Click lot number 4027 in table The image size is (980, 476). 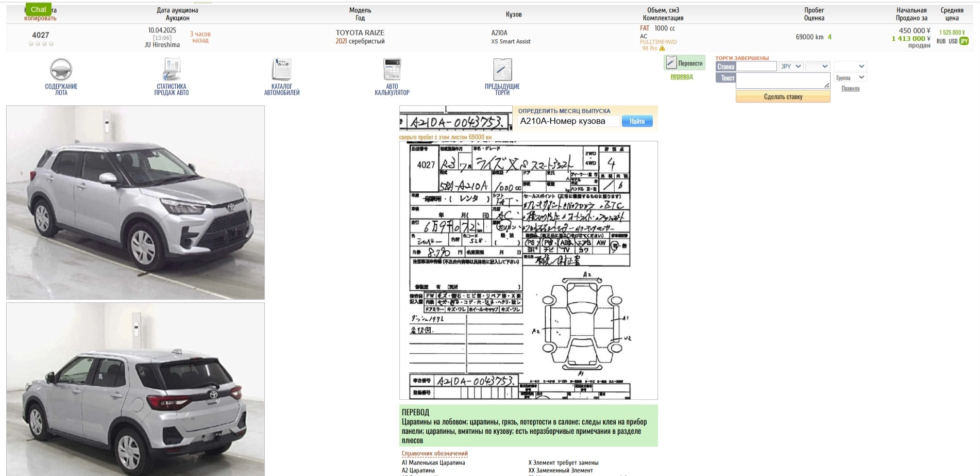pyautogui.click(x=41, y=35)
